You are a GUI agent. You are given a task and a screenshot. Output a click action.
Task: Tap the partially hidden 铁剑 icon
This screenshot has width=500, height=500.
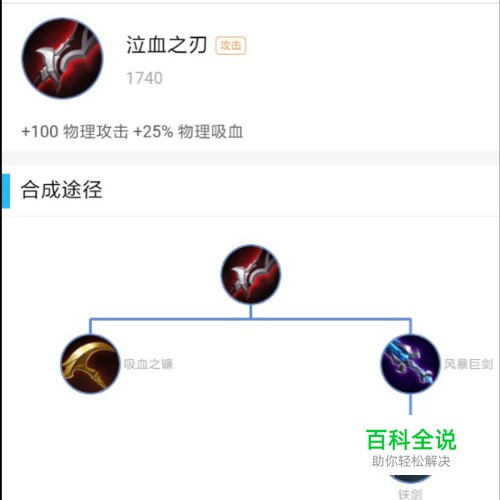tap(410, 479)
